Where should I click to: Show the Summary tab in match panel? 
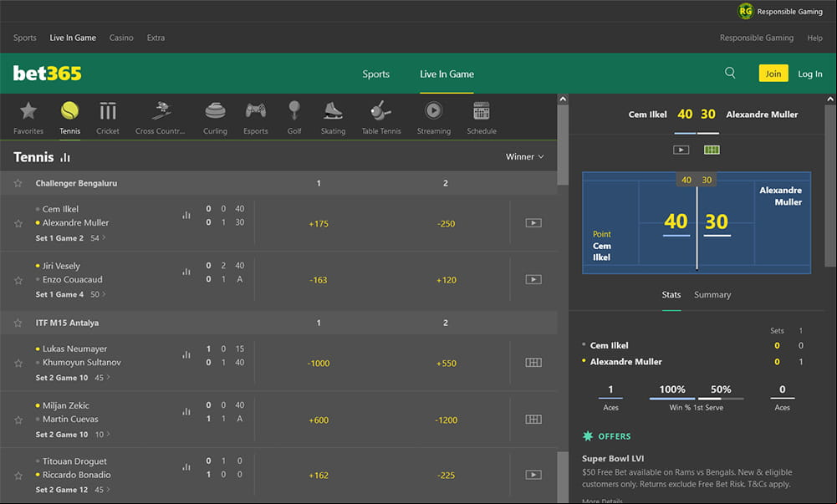(712, 294)
